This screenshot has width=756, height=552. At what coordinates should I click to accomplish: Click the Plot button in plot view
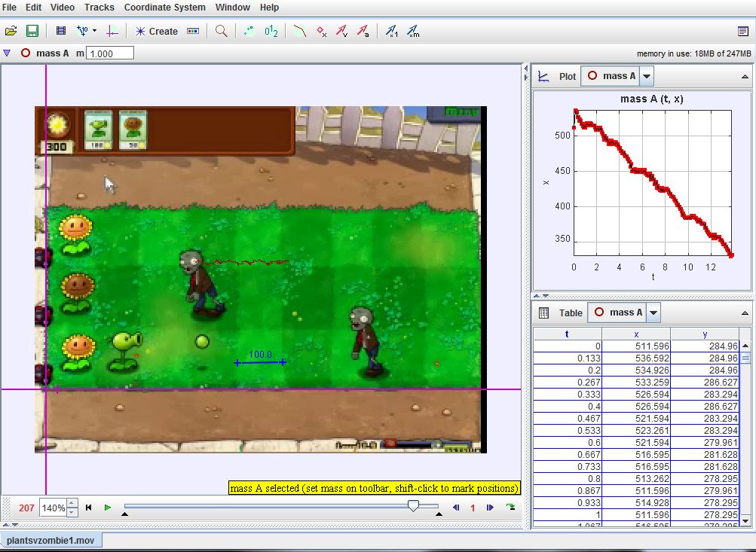[568, 76]
